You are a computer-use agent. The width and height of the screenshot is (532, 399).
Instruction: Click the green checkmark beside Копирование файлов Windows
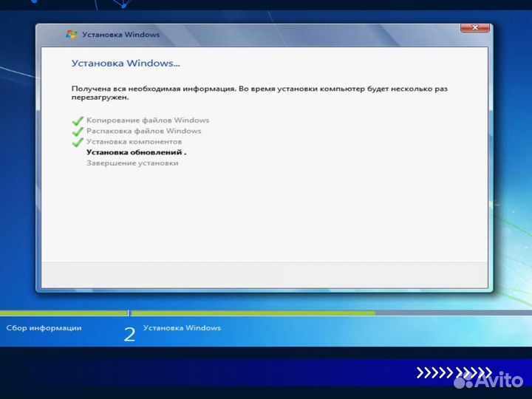click(x=78, y=120)
